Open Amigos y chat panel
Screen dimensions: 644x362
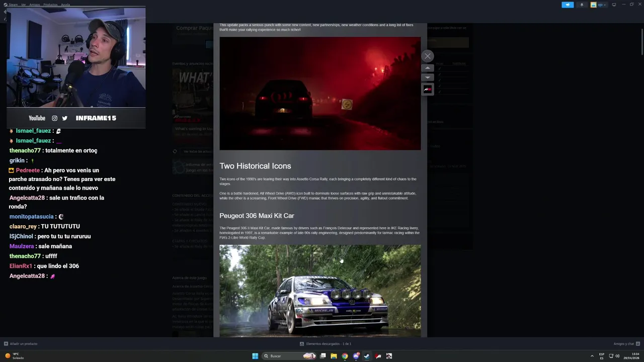pyautogui.click(x=626, y=344)
